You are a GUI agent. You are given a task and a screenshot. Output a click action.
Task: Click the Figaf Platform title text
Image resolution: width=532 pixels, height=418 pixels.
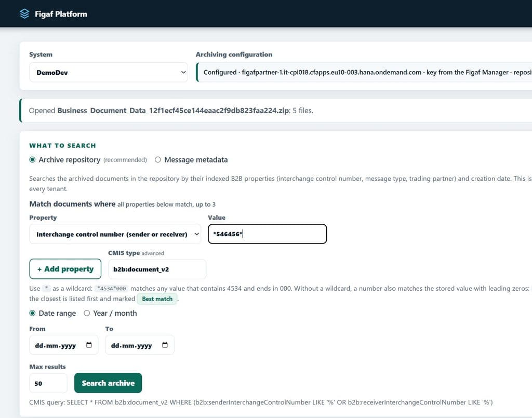(x=61, y=14)
